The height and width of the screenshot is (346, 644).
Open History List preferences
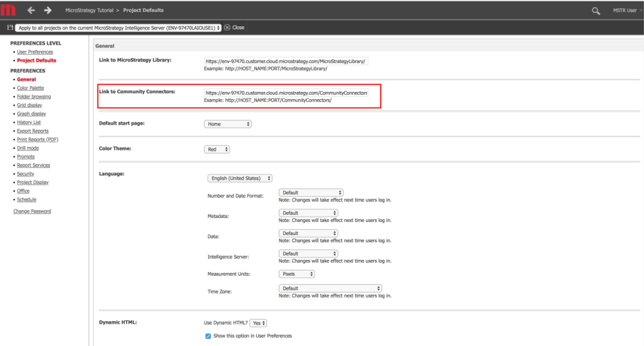click(x=29, y=122)
